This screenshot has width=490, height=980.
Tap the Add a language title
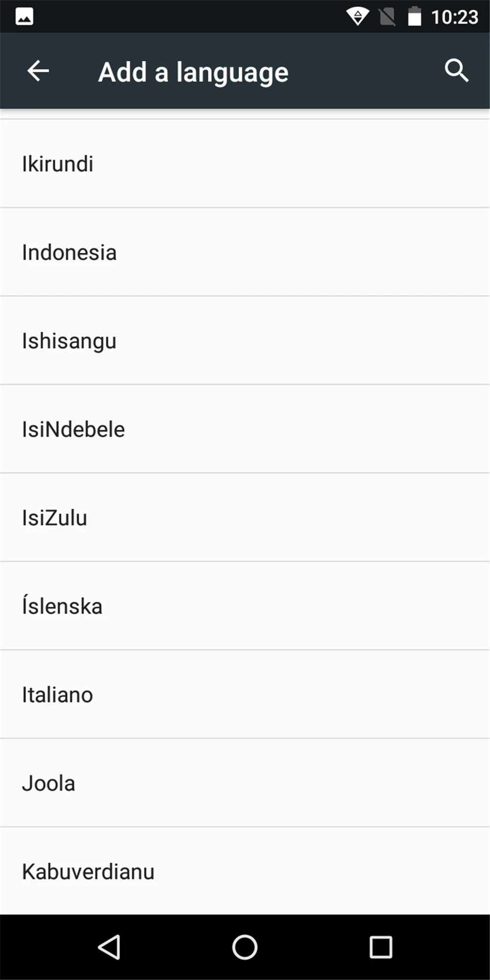pos(193,73)
